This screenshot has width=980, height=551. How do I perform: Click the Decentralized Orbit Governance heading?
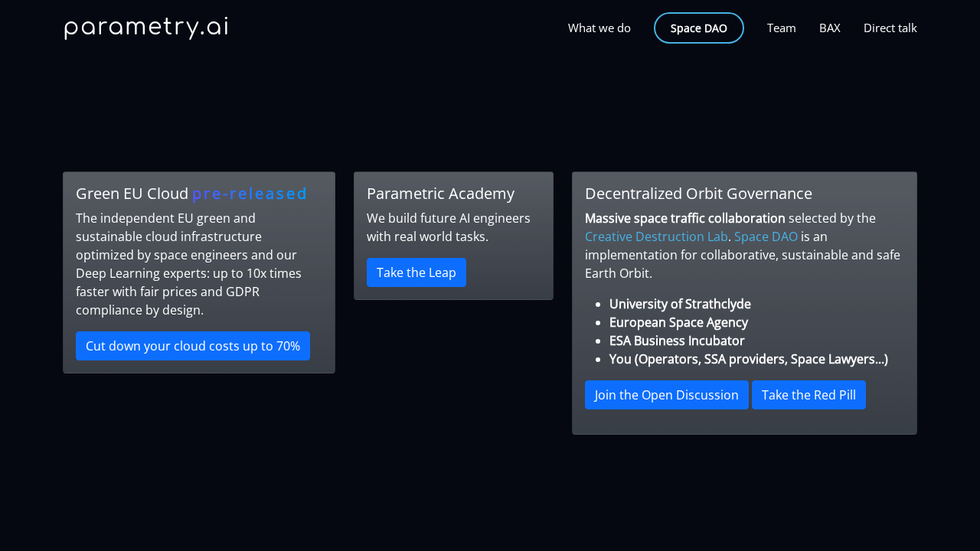point(698,193)
